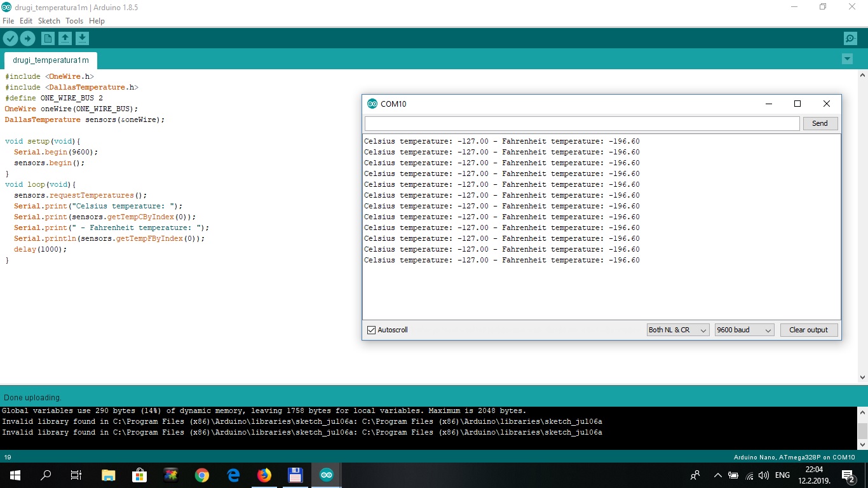Click the ENG language indicator
This screenshot has height=488, width=868.
pyautogui.click(x=783, y=475)
